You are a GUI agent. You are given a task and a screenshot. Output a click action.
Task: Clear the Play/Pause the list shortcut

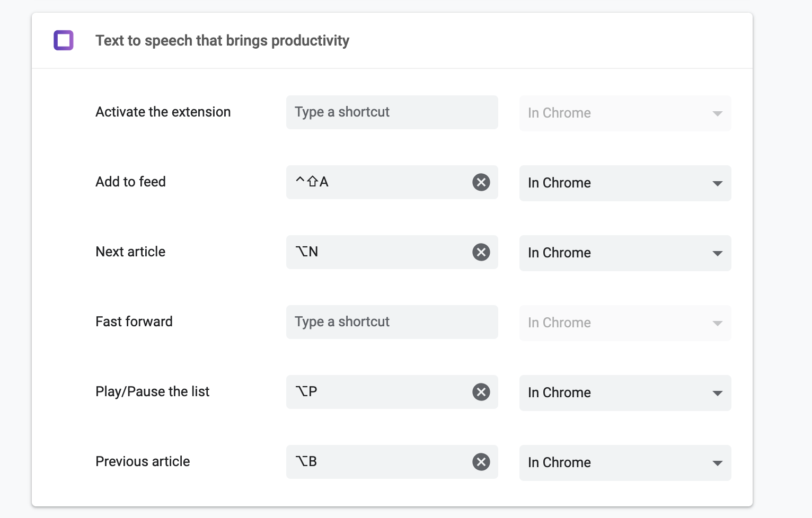pos(481,392)
